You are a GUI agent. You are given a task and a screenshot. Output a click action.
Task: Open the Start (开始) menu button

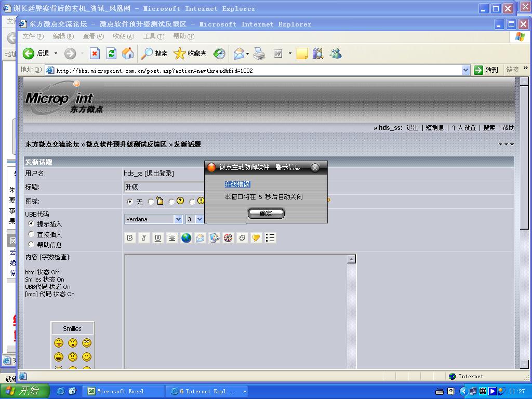point(25,391)
